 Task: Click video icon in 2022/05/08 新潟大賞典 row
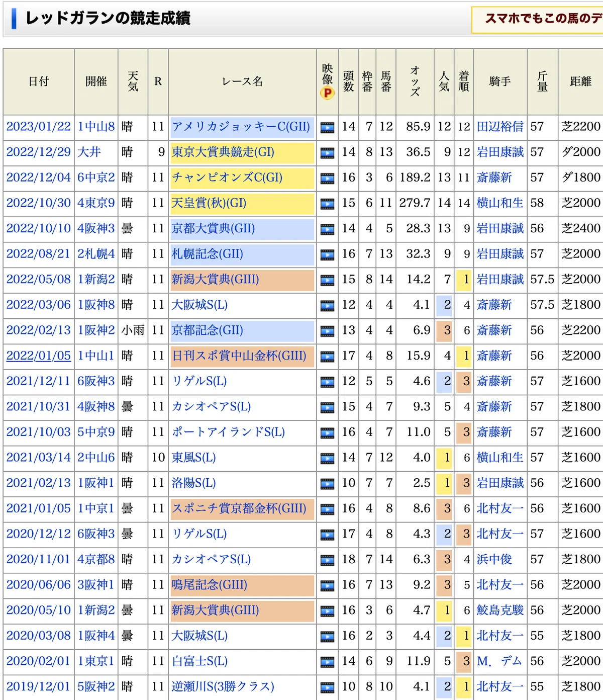click(x=327, y=281)
